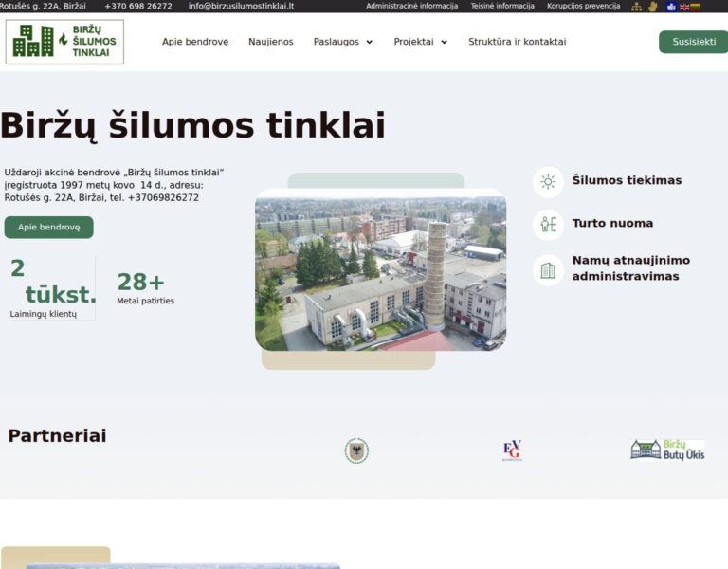Open the coat of arms partner logo
The width and height of the screenshot is (728, 569).
coord(356,450)
